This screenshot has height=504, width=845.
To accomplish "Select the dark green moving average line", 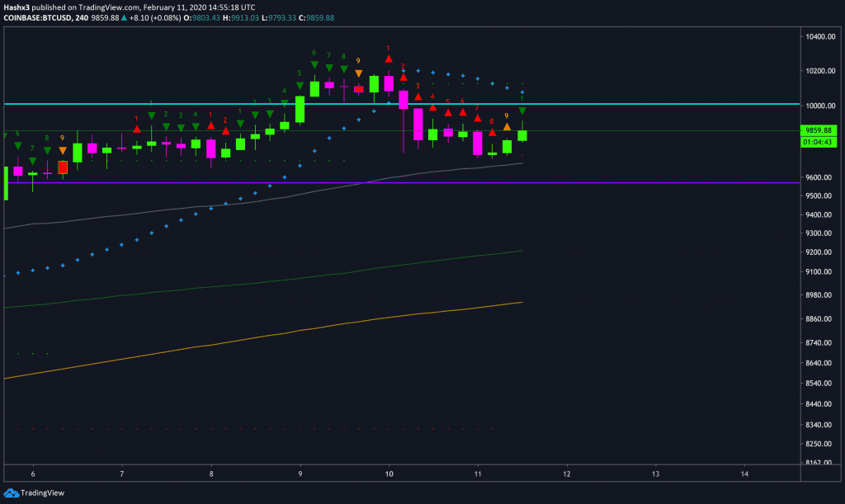I will coord(263,281).
